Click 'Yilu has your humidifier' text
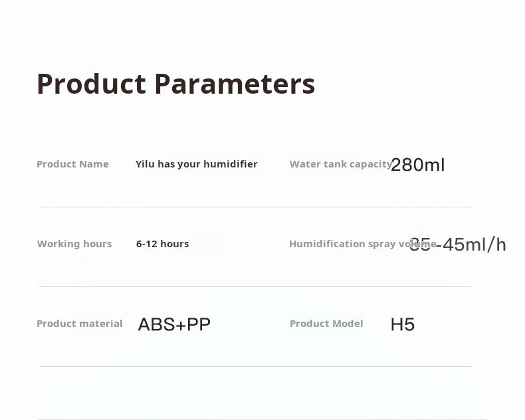This screenshot has width=525, height=420. 197,164
